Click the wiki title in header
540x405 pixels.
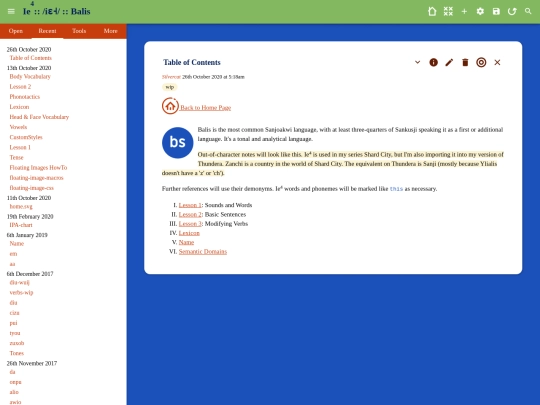[x=56, y=11]
